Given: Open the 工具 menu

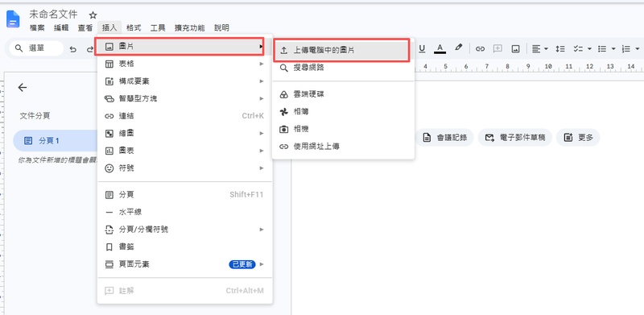Looking at the screenshot, I should pyautogui.click(x=158, y=28).
